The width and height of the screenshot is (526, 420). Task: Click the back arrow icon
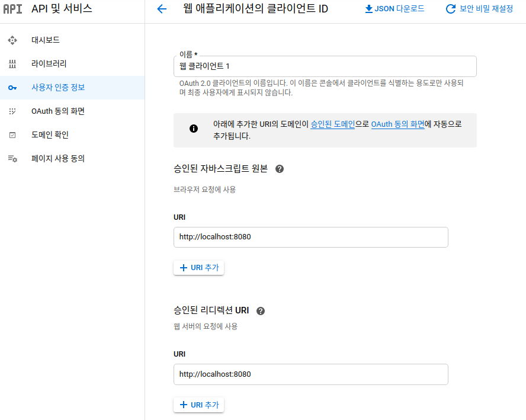coord(162,9)
